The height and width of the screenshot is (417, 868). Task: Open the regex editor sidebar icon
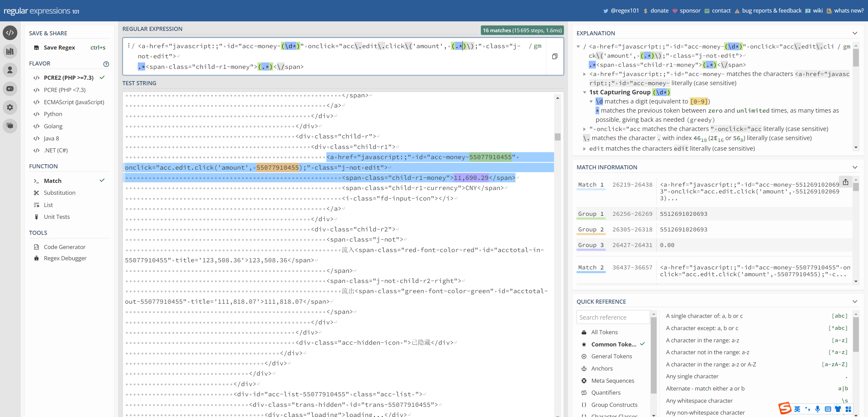[10, 33]
